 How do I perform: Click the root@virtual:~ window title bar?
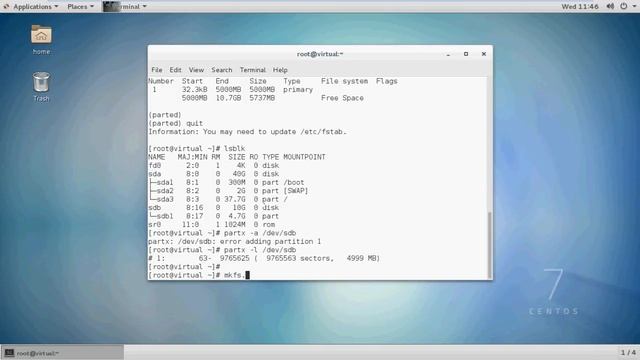click(x=320, y=54)
